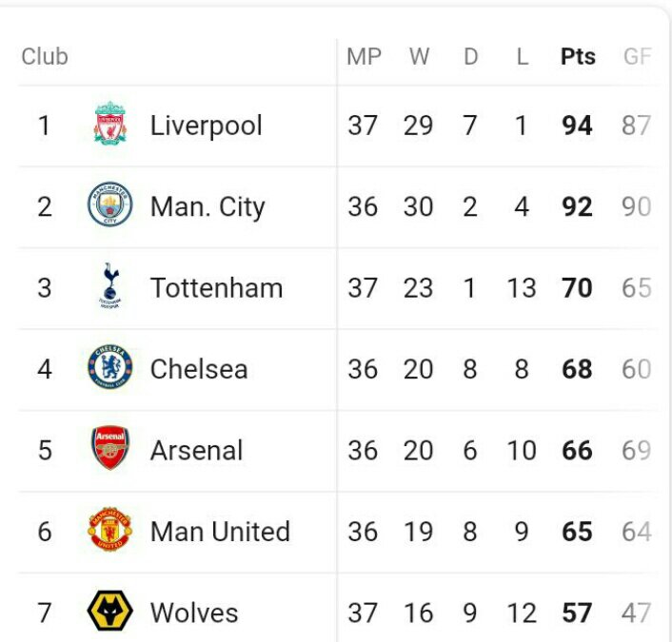672x642 pixels.
Task: Click the Chelsea club crest
Action: [110, 369]
